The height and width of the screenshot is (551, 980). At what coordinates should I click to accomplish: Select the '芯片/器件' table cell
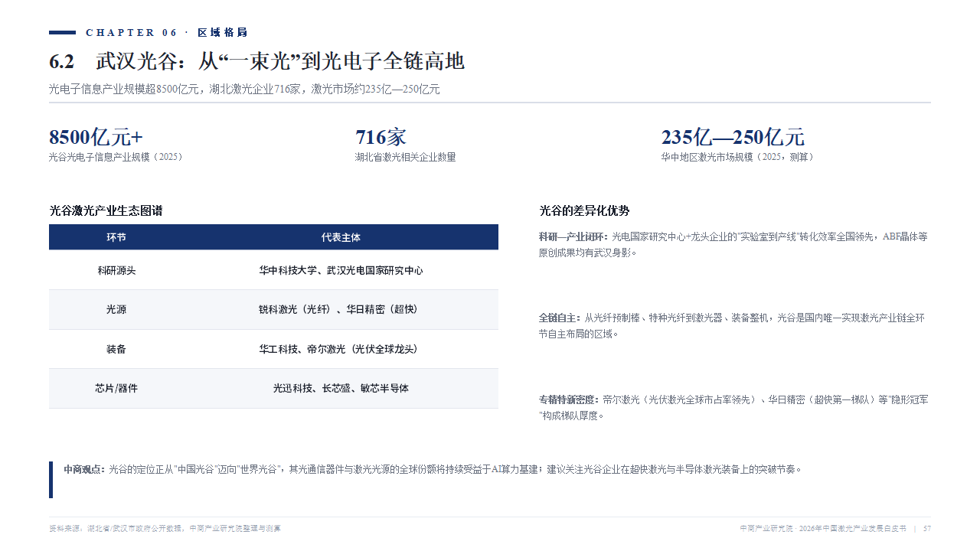pyautogui.click(x=116, y=389)
